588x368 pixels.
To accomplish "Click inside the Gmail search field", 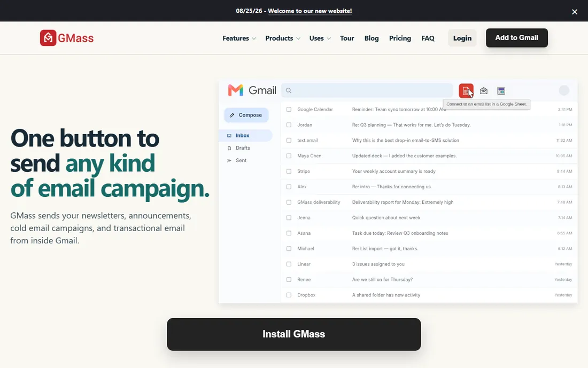I will (x=367, y=90).
